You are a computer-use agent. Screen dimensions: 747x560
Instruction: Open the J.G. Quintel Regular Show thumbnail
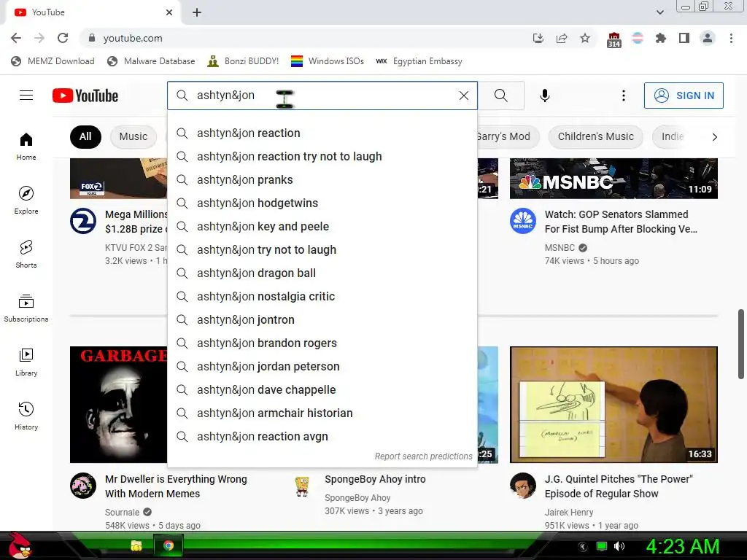click(x=614, y=405)
